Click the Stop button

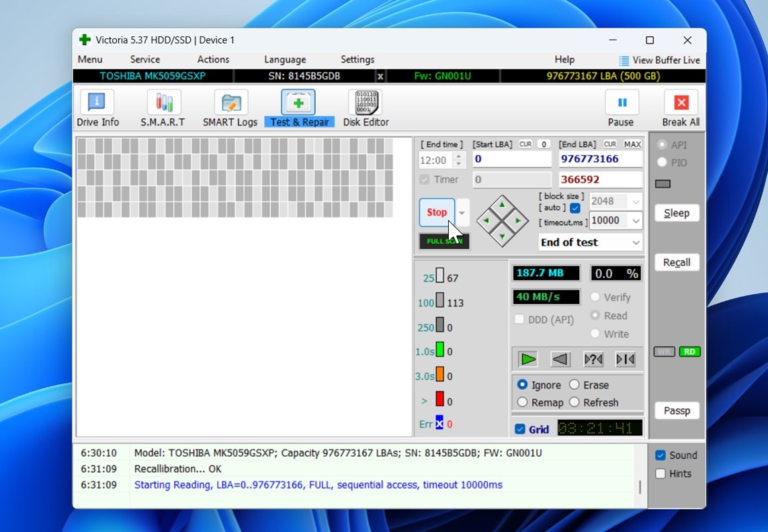(x=437, y=212)
